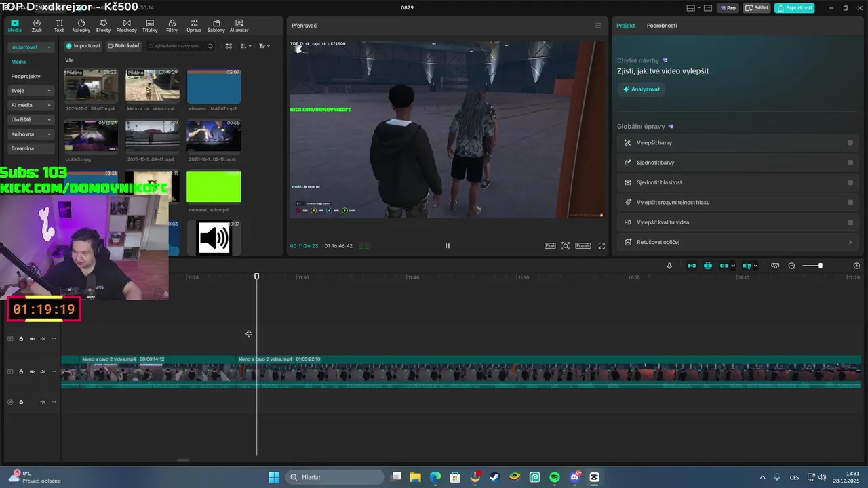This screenshot has height=488, width=868.
Task: Zoom in the timeline with plus icon
Action: point(856,266)
